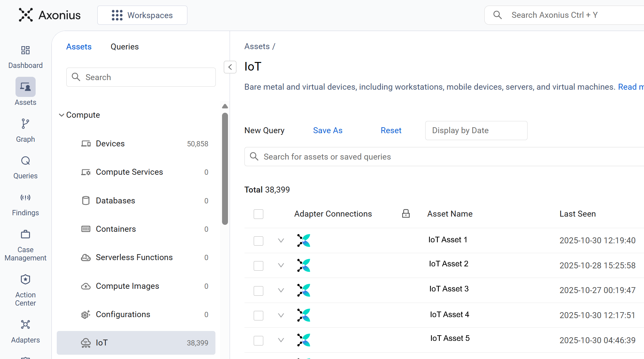Check the IoT Asset 1 checkbox
This screenshot has width=644, height=359.
tap(258, 241)
